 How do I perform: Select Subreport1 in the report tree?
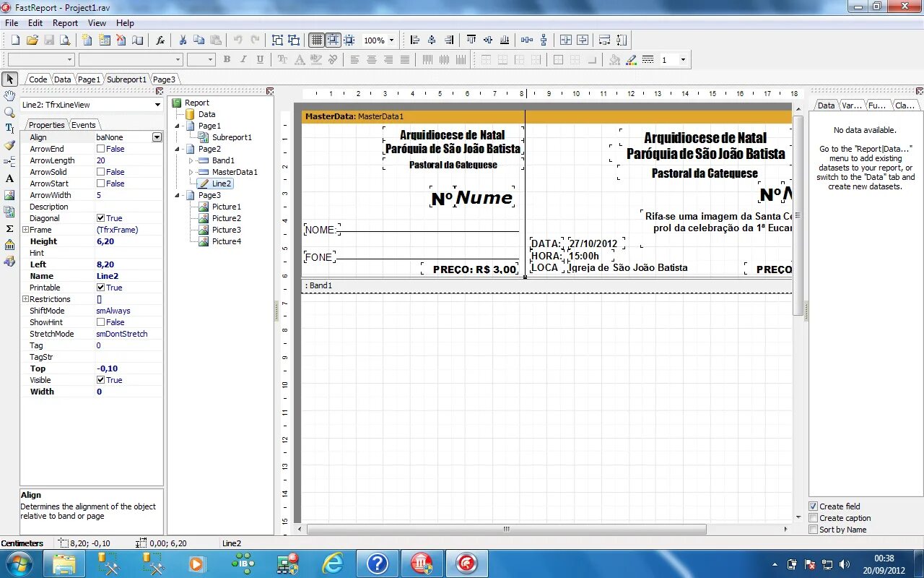click(232, 137)
